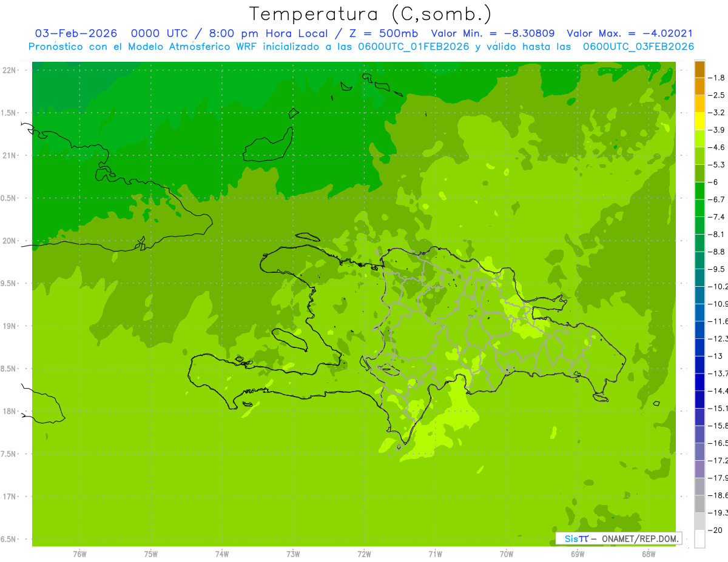Click the "75W" longitude label
Image resolution: width=728 pixels, height=562 pixels.
[x=151, y=555]
